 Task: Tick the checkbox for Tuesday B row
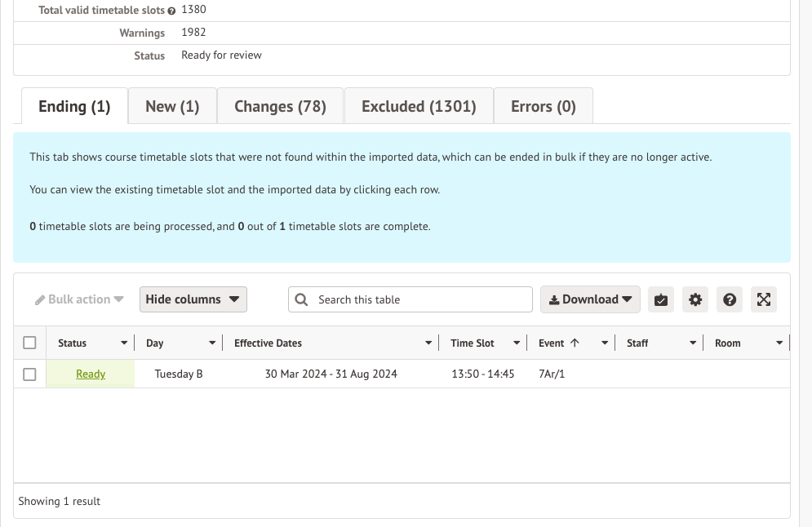coord(30,374)
